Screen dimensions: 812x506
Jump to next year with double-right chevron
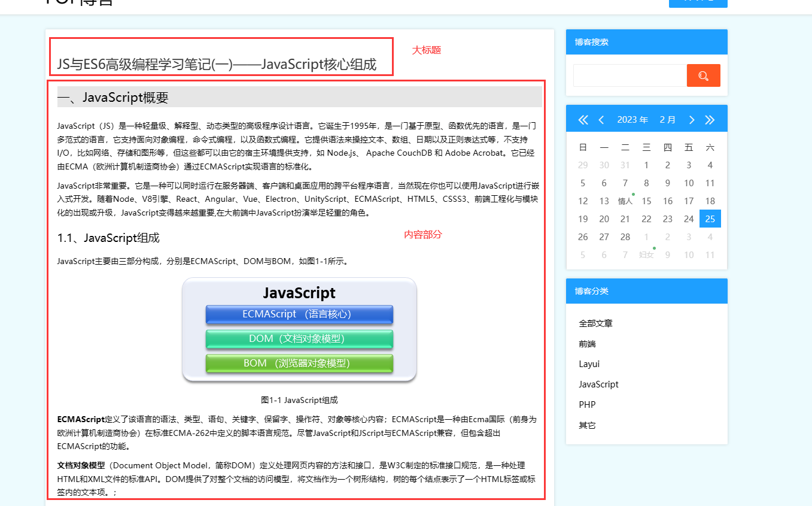710,120
